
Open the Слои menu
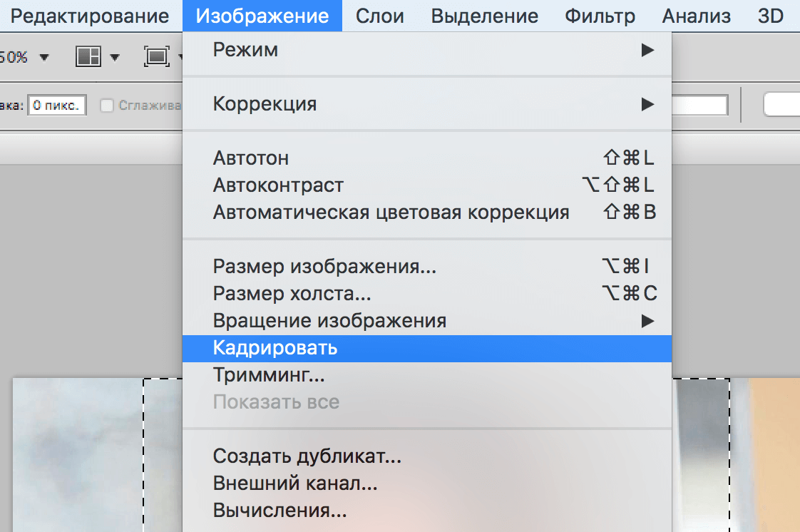pos(380,15)
